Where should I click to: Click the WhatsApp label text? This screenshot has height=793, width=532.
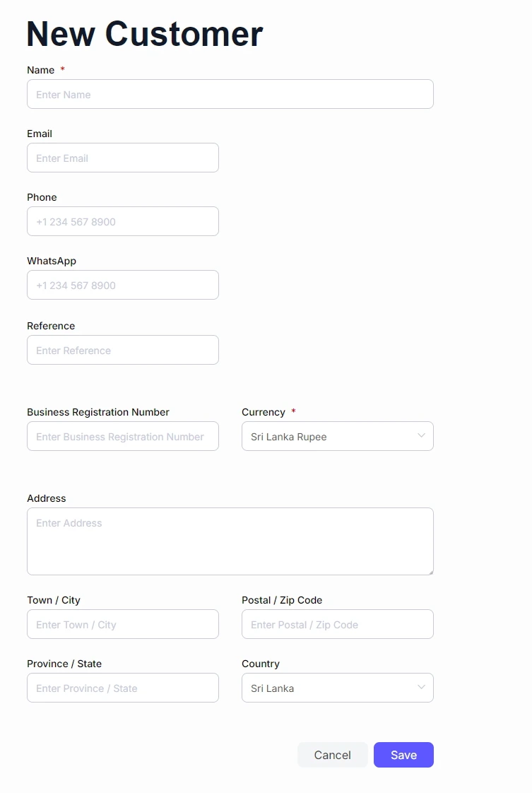tap(52, 261)
